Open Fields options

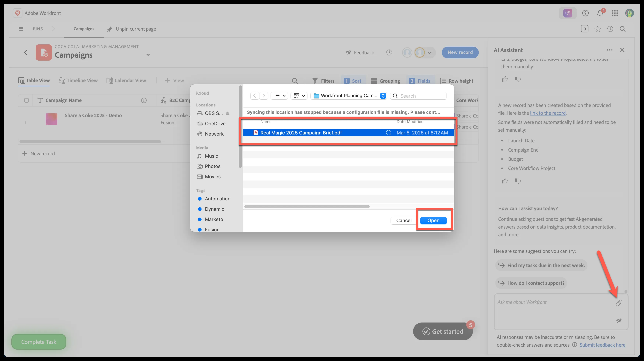click(420, 81)
